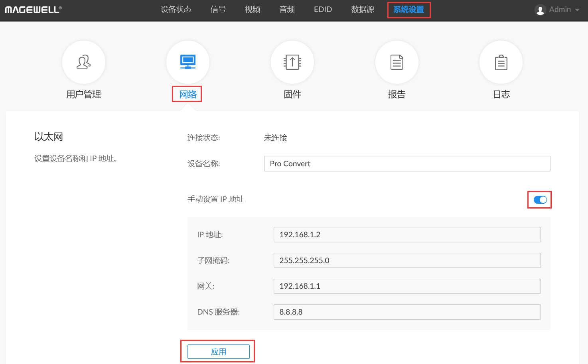
Task: Focus the 子网掩码 subnet mask field
Action: pos(407,260)
